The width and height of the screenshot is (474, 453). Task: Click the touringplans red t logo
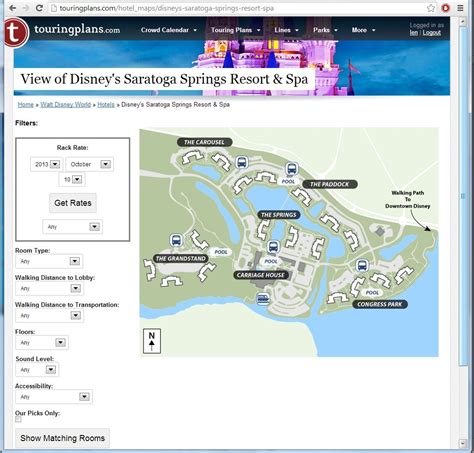[15, 32]
